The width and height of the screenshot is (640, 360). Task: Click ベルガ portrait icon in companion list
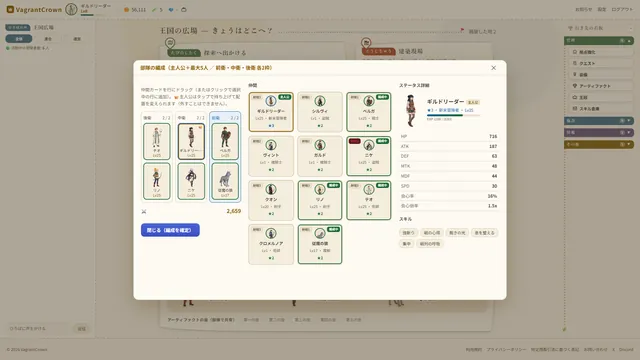click(369, 101)
